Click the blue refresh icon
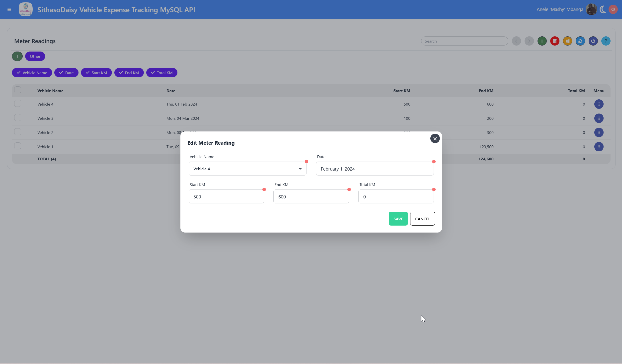Image resolution: width=622 pixels, height=364 pixels. tap(580, 41)
